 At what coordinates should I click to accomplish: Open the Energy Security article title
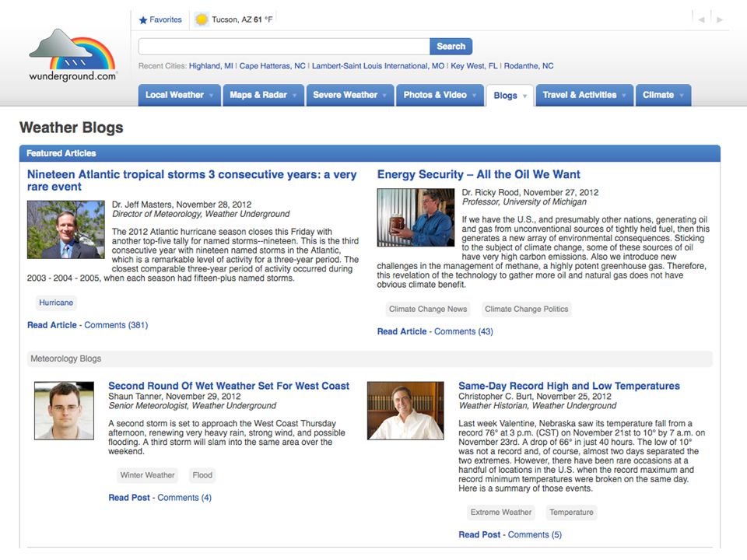(x=479, y=174)
